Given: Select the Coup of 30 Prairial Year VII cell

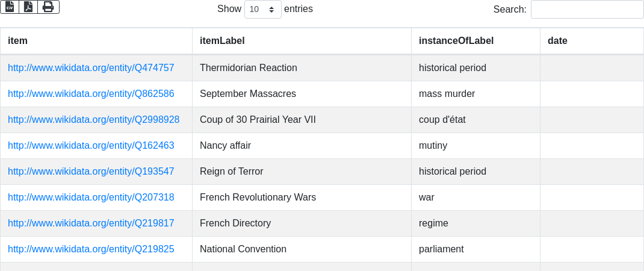Looking at the screenshot, I should tap(302, 120).
